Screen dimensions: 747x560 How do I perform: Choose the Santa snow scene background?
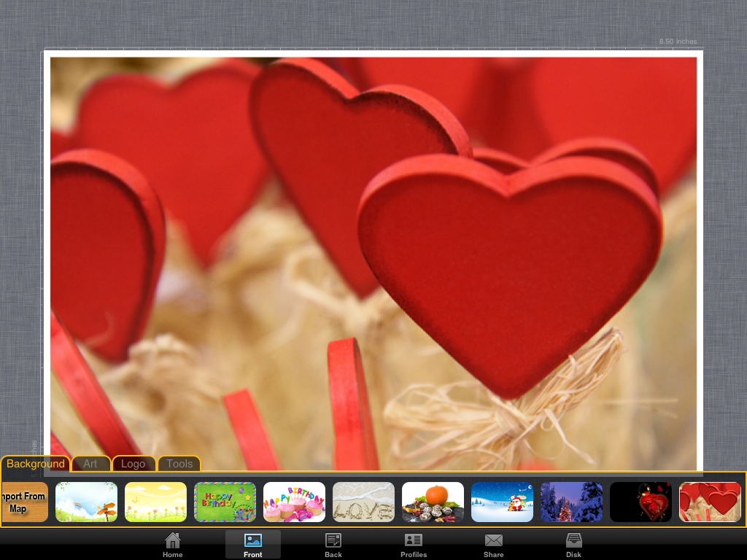click(x=502, y=502)
